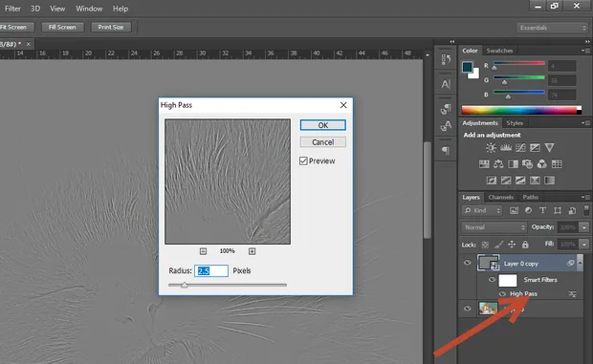
Task: Zoom in the High Pass preview
Action: (252, 251)
